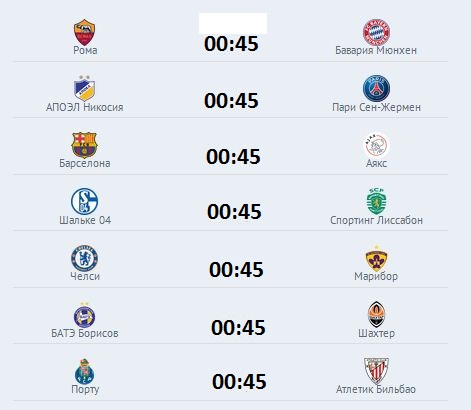The width and height of the screenshot is (471, 410).
Task: Select the Maribor club crest
Action: pos(376,258)
